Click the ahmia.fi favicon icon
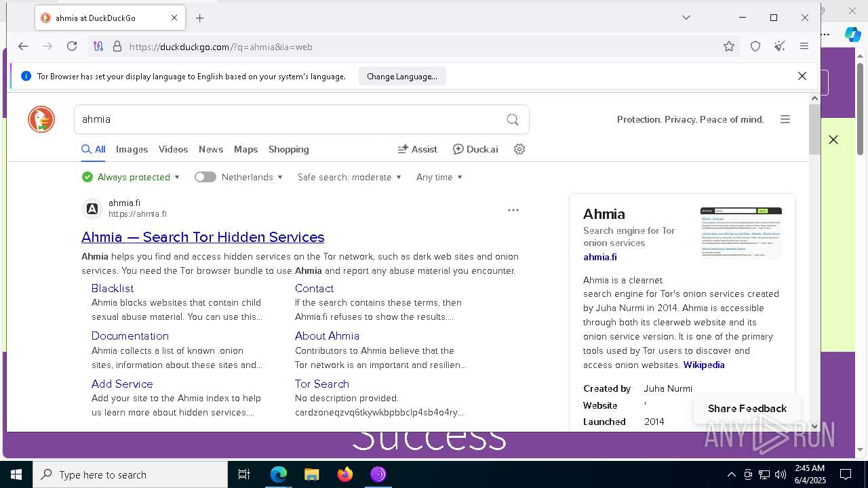This screenshot has width=868, height=488. (x=92, y=209)
